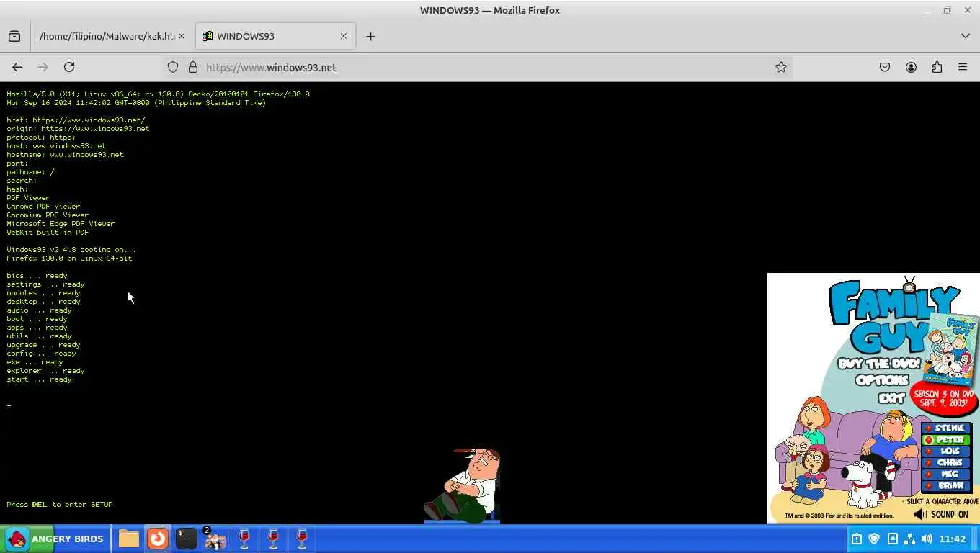Image resolution: width=980 pixels, height=553 pixels.
Task: Select the BRIAN character option
Action: pos(947,485)
